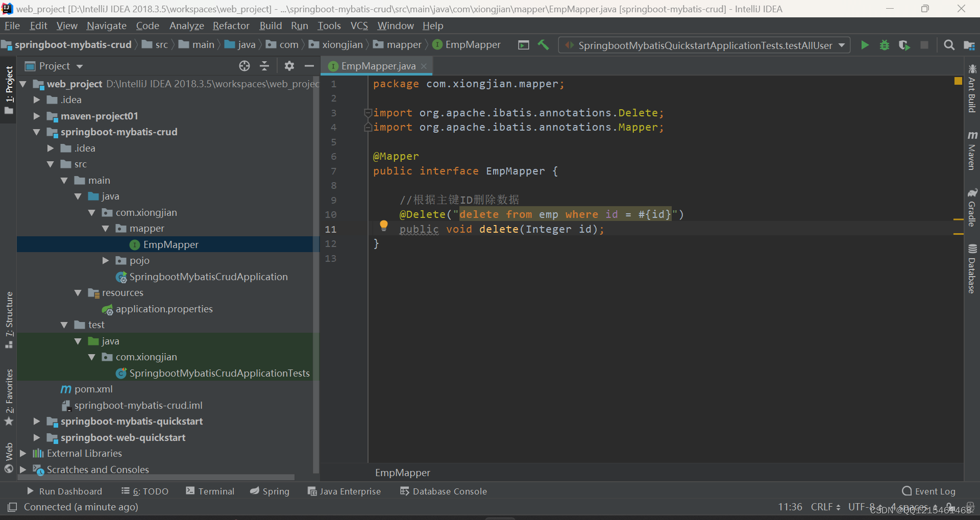The image size is (980, 520).
Task: Open the Database side panel
Action: point(972,269)
